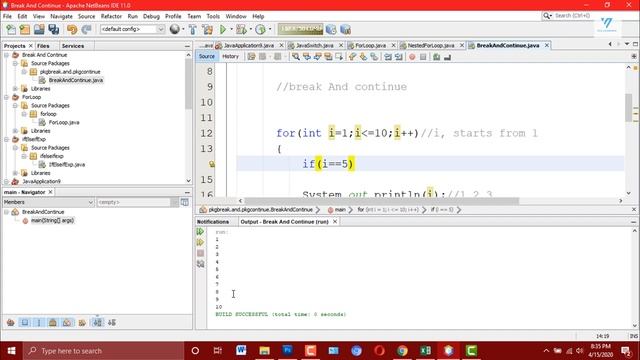Click the Search (Ctrl+I) field
Viewport: 640px width, 360px height.
click(573, 16)
